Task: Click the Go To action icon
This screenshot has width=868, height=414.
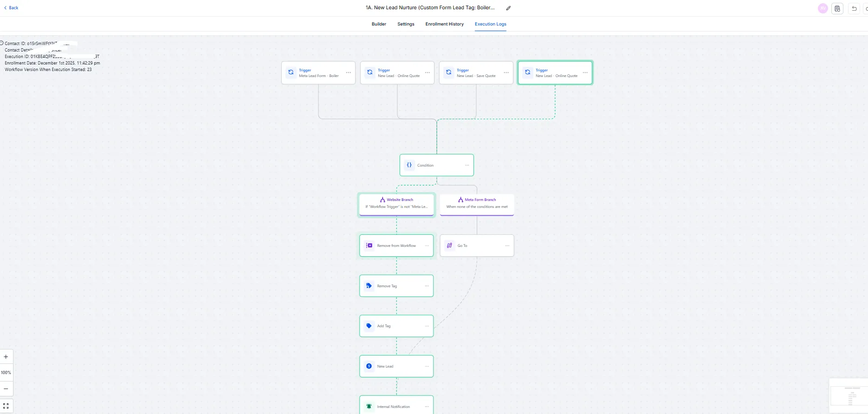Action: pyautogui.click(x=449, y=246)
